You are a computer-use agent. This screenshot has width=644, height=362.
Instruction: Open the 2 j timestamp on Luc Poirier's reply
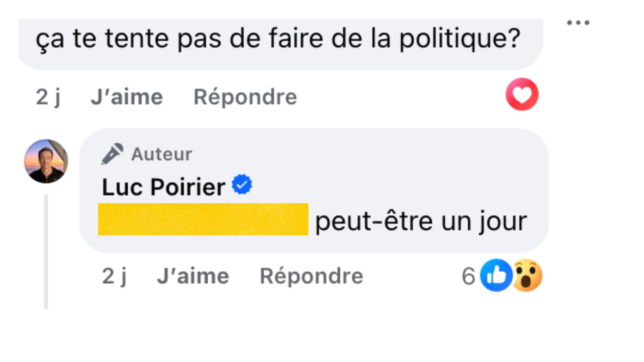[x=114, y=276]
